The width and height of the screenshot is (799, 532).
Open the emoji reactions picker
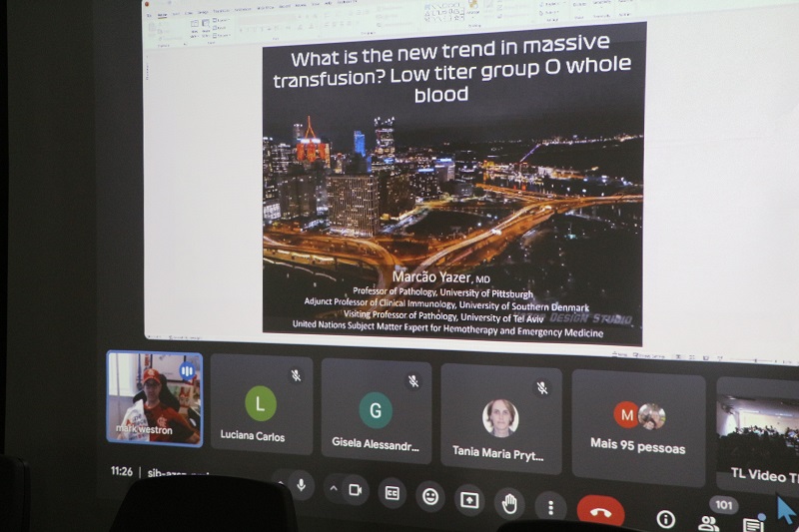[430, 496]
